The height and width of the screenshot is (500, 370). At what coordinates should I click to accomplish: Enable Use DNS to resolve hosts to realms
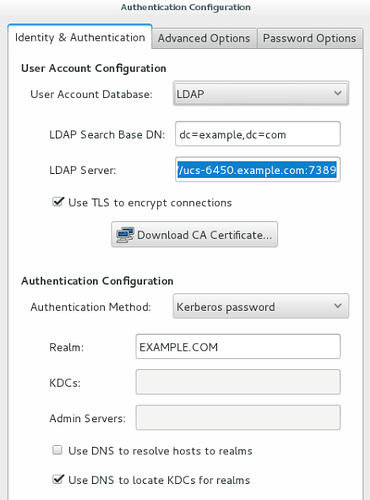click(x=57, y=450)
